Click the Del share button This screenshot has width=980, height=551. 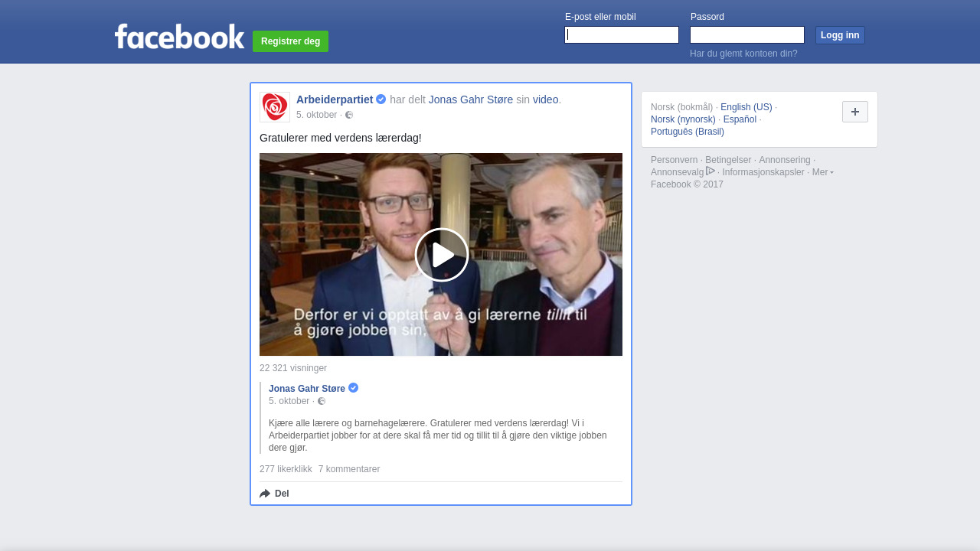pyautogui.click(x=275, y=494)
